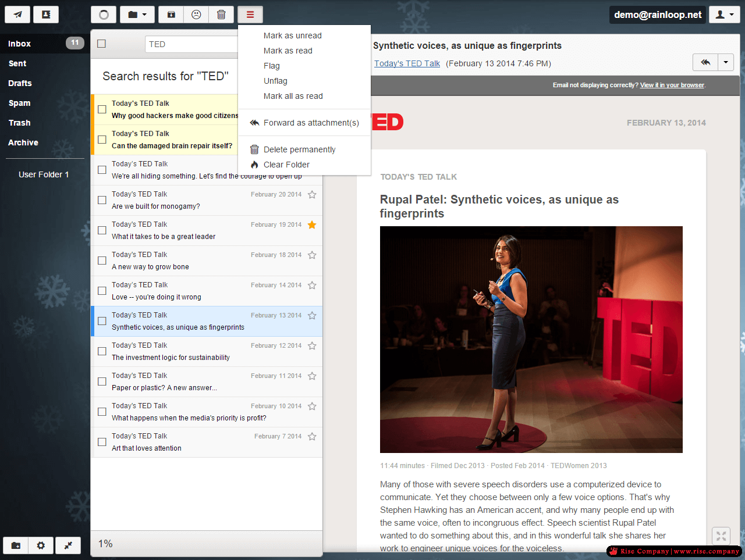Screen dimensions: 745x560
Task: Open settings gear icon at bottom left
Action: [x=41, y=545]
